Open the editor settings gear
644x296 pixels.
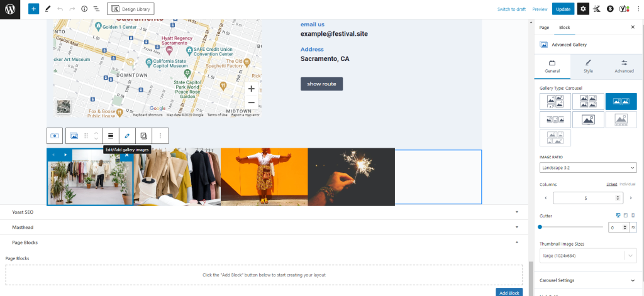[583, 9]
